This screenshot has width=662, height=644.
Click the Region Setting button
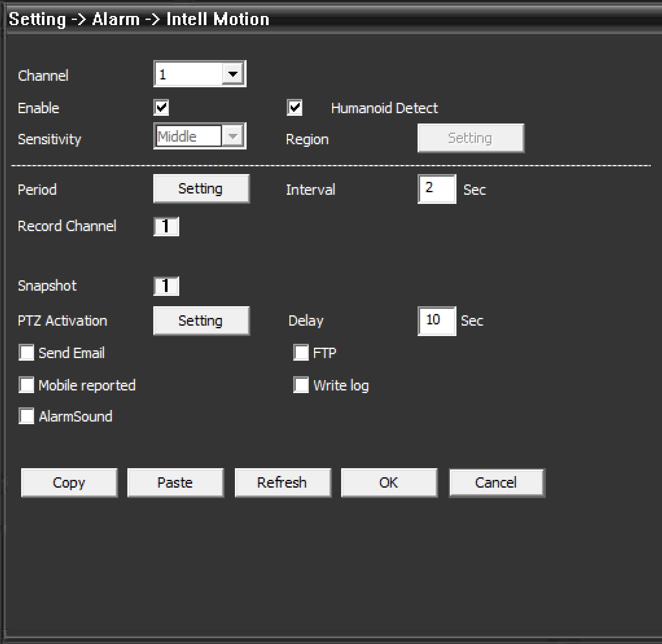coord(470,138)
